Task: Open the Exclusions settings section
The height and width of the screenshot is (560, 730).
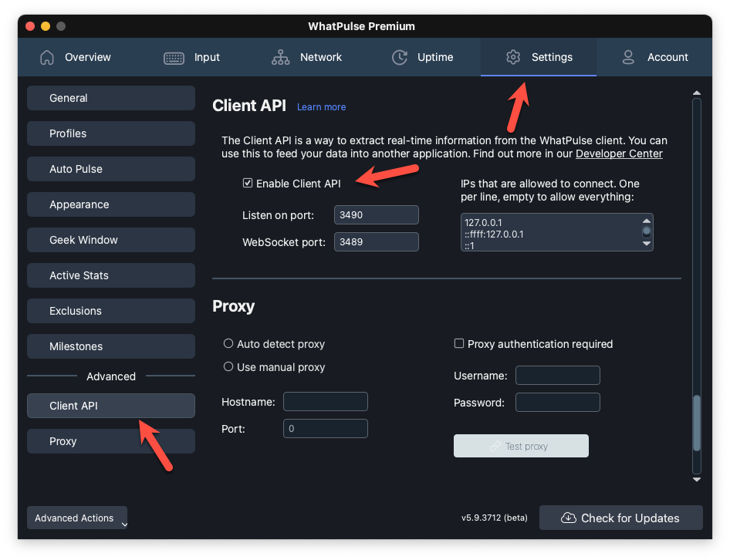Action: 110,311
